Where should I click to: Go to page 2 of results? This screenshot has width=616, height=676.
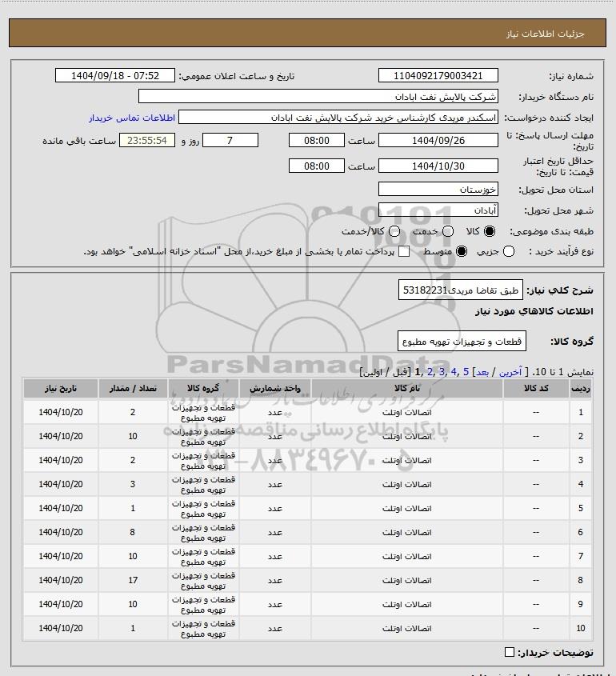coord(430,372)
